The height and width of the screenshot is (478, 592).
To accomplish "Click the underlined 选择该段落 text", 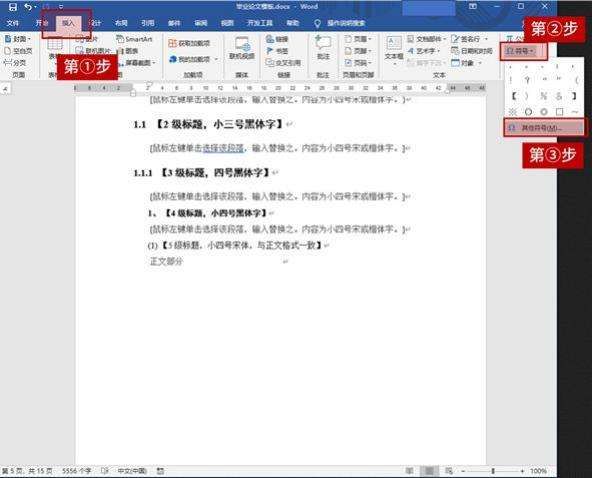I will pyautogui.click(x=223, y=148).
